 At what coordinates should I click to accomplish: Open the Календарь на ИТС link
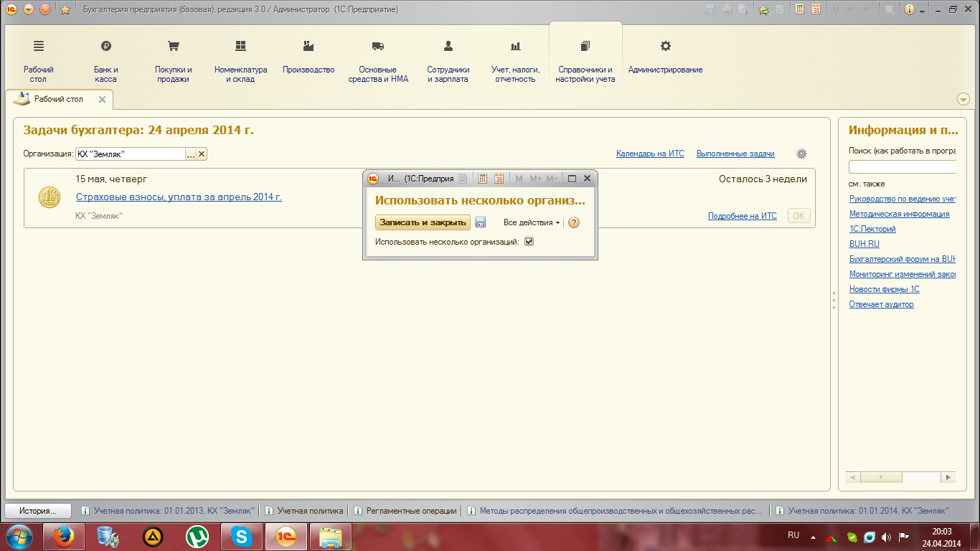pos(650,154)
